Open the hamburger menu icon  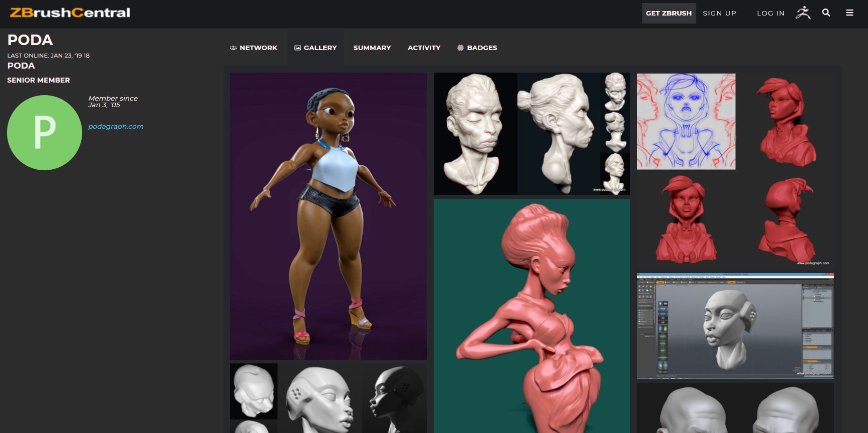coord(849,13)
